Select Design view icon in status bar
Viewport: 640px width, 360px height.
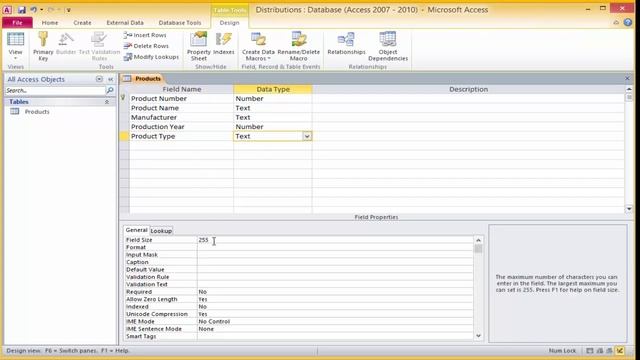(620, 351)
